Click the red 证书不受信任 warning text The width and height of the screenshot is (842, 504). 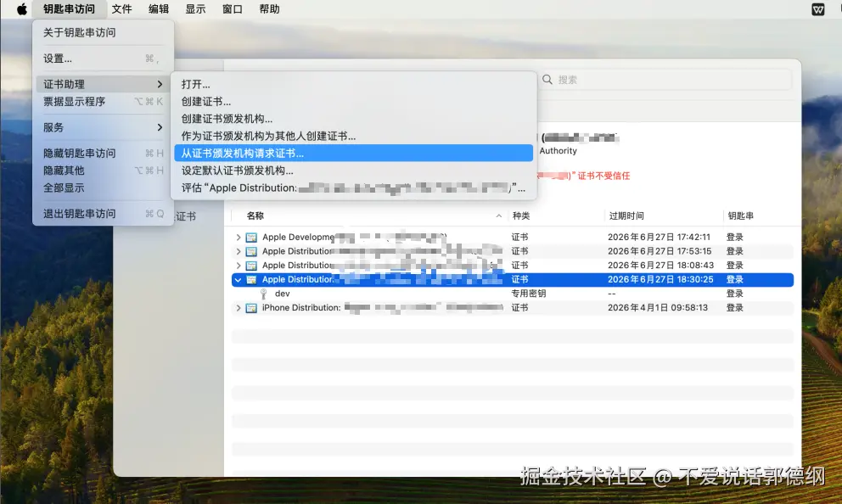click(x=603, y=176)
